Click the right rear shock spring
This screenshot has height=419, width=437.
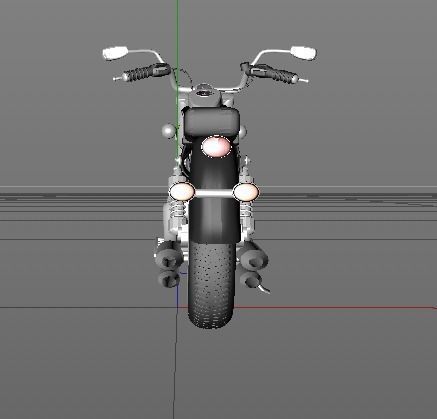pos(247,209)
